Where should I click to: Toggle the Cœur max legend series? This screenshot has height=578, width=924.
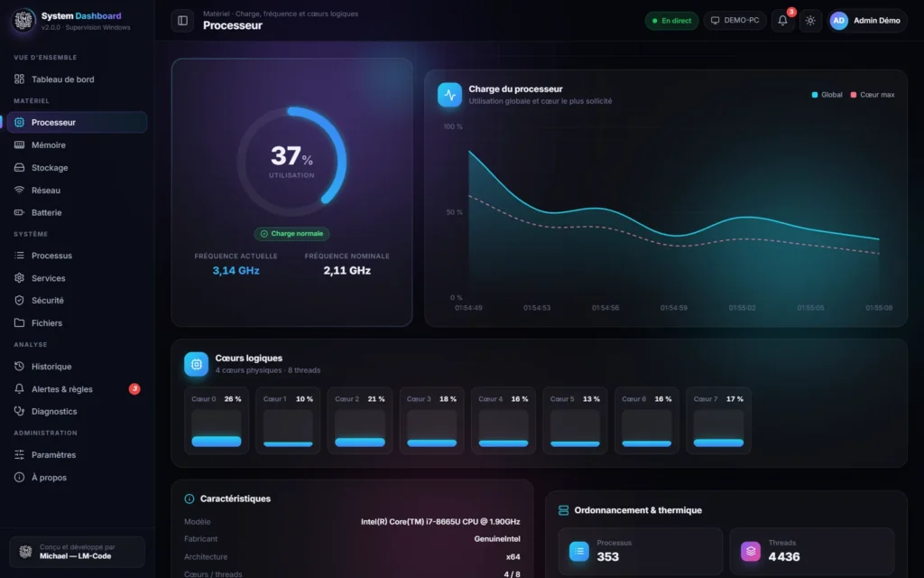point(873,94)
